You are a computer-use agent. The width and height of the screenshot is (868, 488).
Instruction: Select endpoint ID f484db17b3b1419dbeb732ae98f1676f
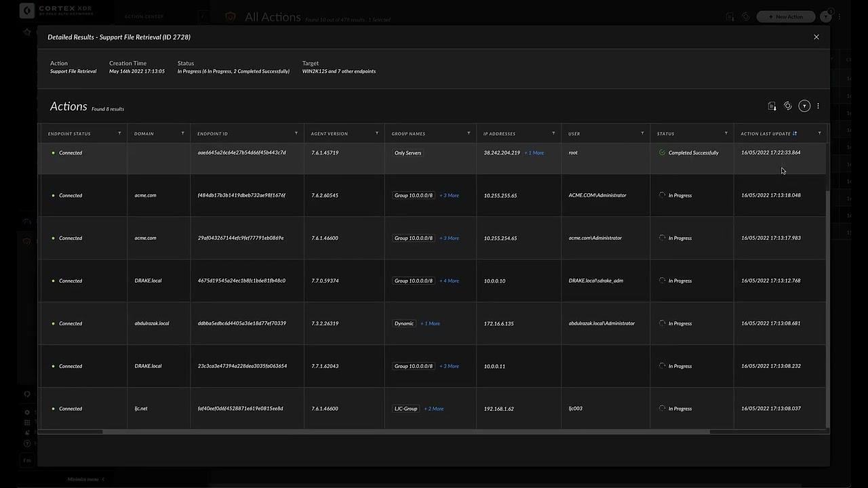coord(241,195)
